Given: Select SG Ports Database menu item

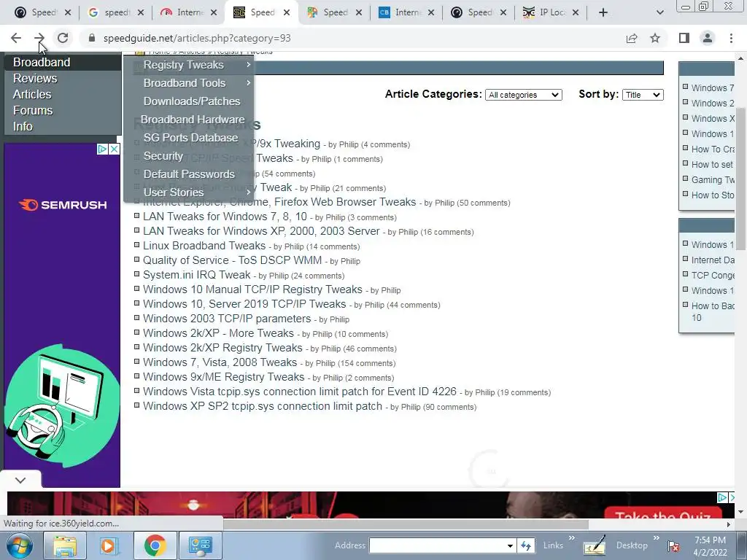Looking at the screenshot, I should coord(189,138).
